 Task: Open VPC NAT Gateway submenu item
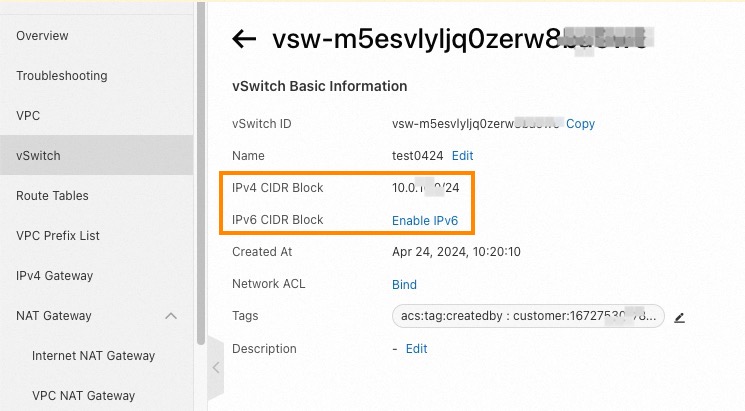tap(84, 396)
